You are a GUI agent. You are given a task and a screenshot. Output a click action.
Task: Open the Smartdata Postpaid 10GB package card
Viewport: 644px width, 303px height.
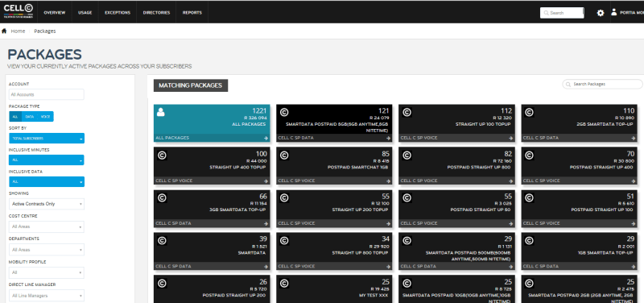(x=456, y=289)
